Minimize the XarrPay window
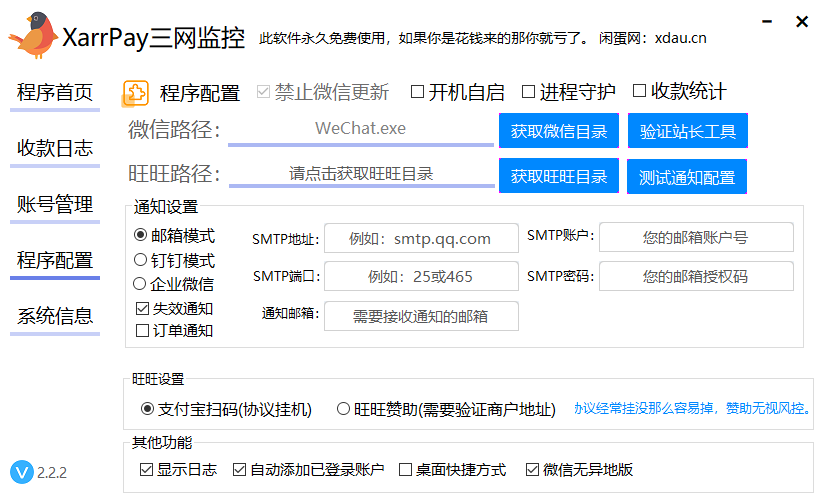This screenshot has width=829, height=495. (x=767, y=22)
